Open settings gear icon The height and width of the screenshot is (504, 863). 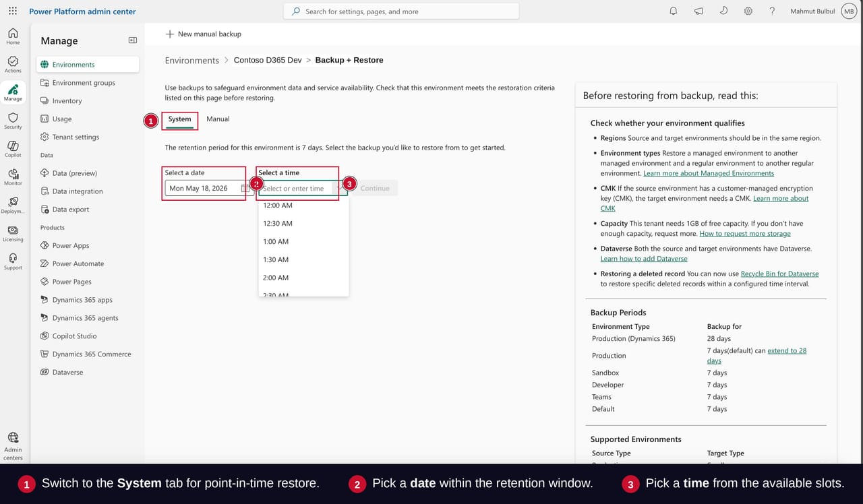pos(748,11)
